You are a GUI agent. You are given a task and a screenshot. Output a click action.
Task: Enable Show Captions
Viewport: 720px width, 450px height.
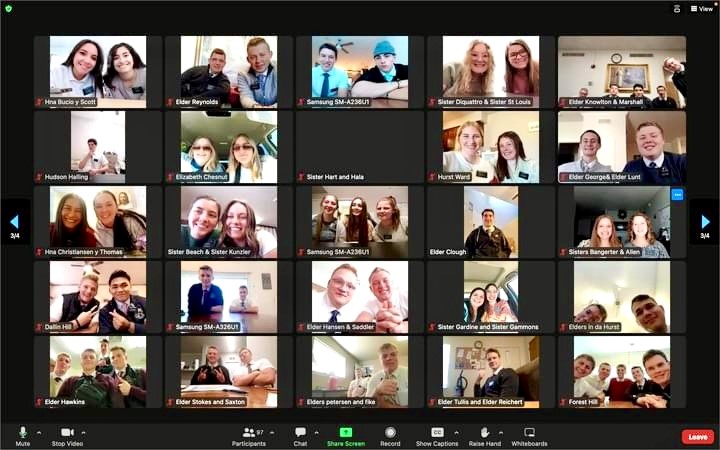pyautogui.click(x=437, y=433)
